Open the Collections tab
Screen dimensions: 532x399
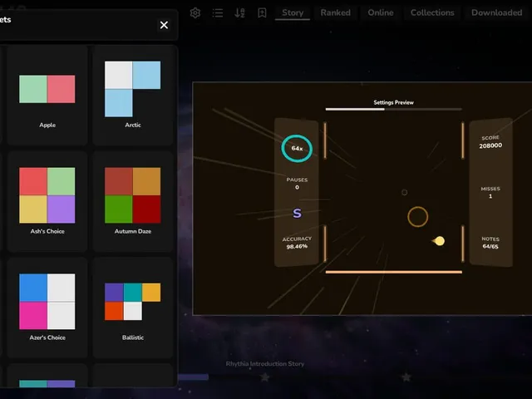(432, 13)
